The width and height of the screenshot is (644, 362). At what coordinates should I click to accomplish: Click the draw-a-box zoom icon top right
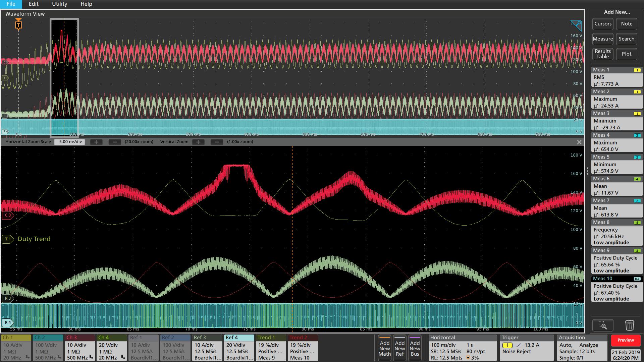pos(576,25)
